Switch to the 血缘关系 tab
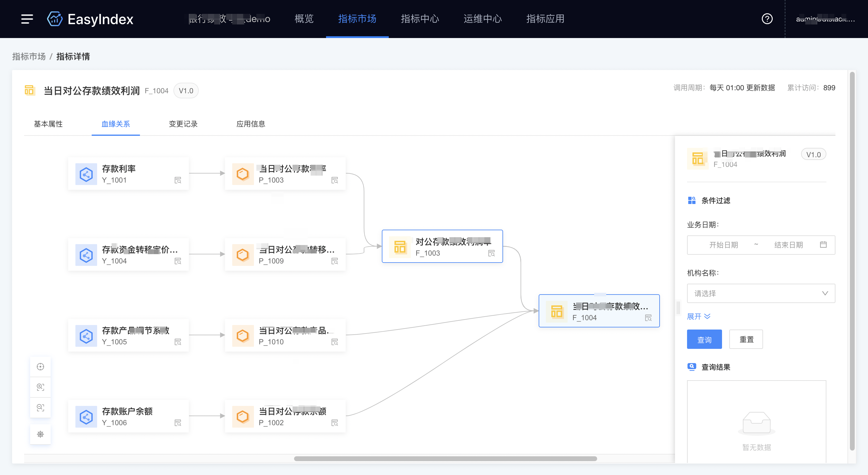Viewport: 868px width, 475px height. pyautogui.click(x=116, y=124)
